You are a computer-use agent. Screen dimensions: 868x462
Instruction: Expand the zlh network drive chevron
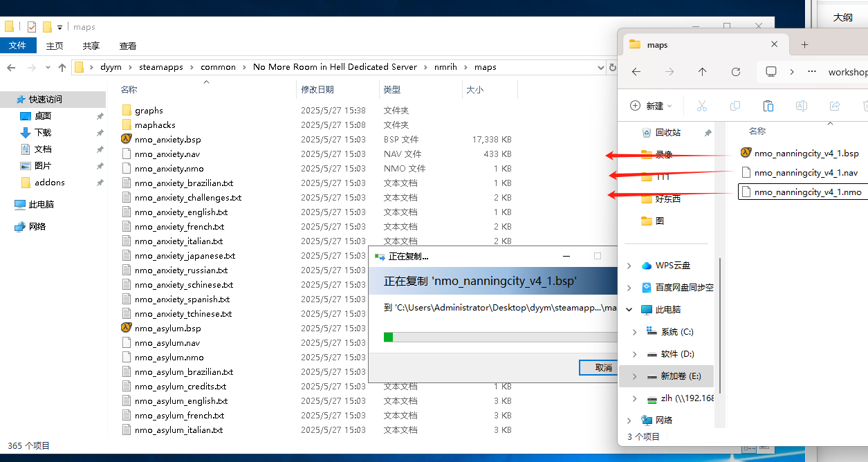click(x=635, y=398)
